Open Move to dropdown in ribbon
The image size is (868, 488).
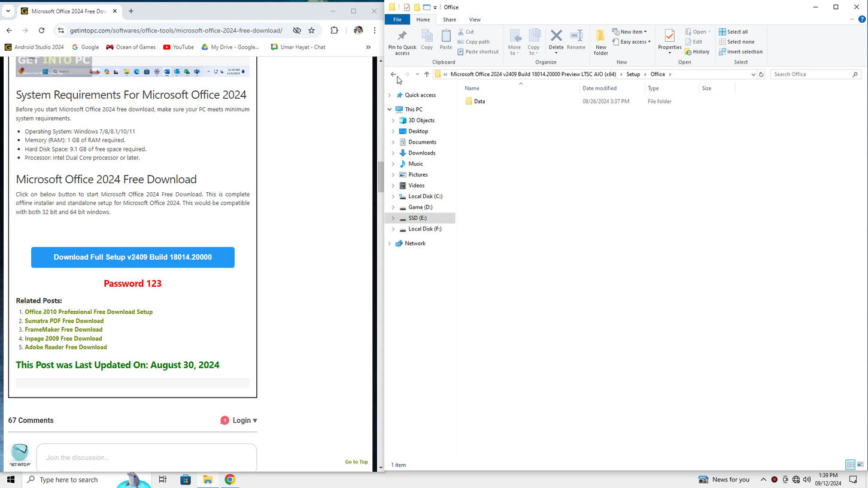pos(514,42)
